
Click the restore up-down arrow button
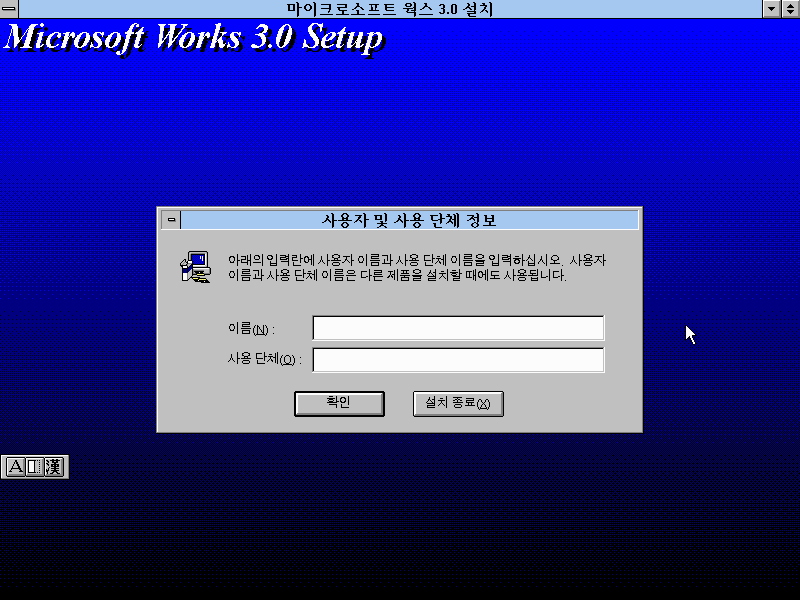790,9
